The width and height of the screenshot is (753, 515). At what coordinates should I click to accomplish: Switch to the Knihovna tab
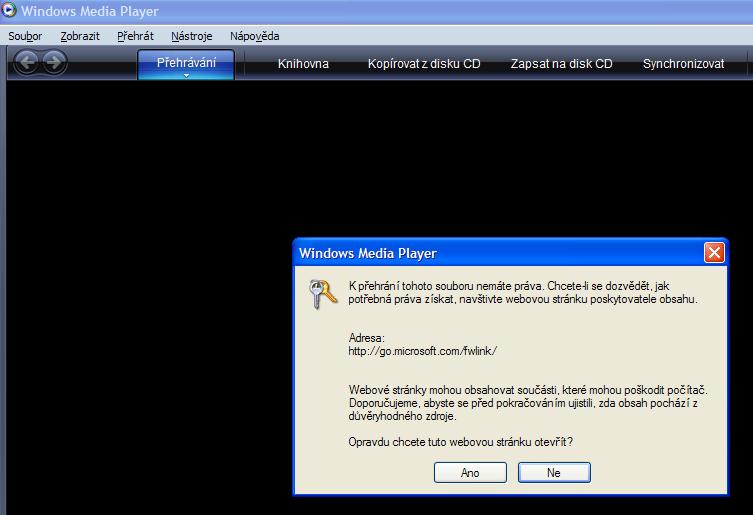tap(303, 64)
